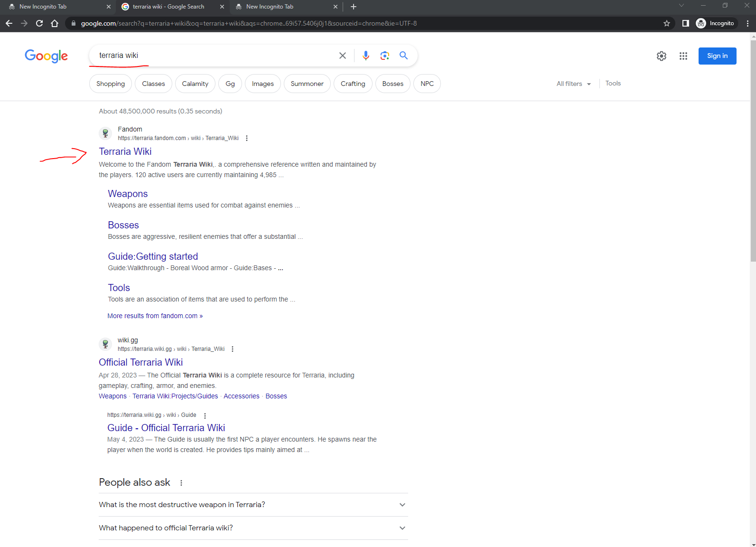Open the Accessories link under wiki.gg
This screenshot has height=547, width=756.
(242, 396)
